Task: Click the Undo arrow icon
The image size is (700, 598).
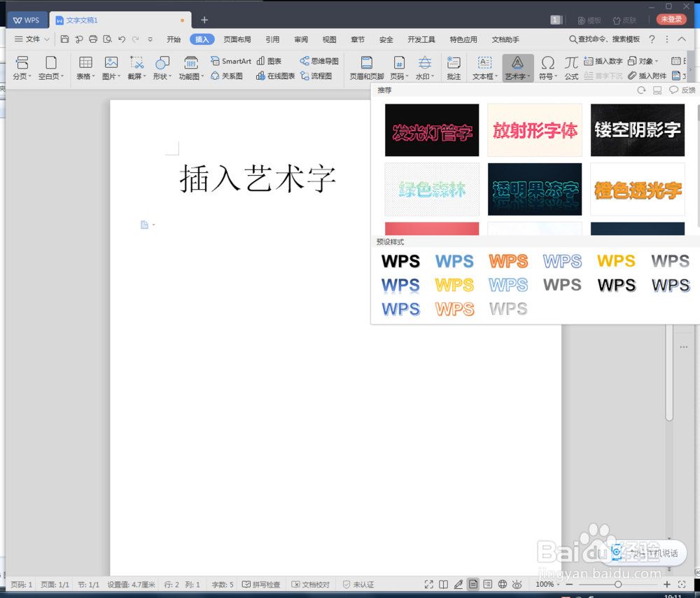Action: pyautogui.click(x=121, y=39)
